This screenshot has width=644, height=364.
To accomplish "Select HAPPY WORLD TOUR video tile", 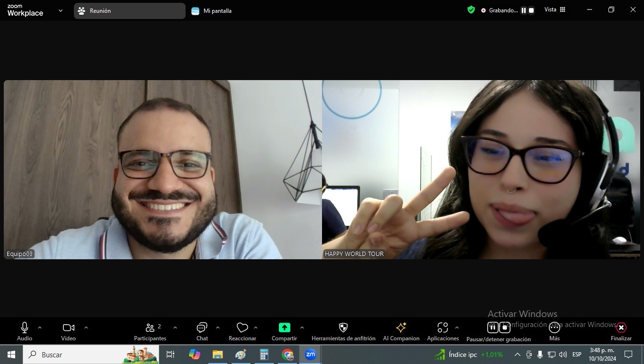I will (x=481, y=169).
